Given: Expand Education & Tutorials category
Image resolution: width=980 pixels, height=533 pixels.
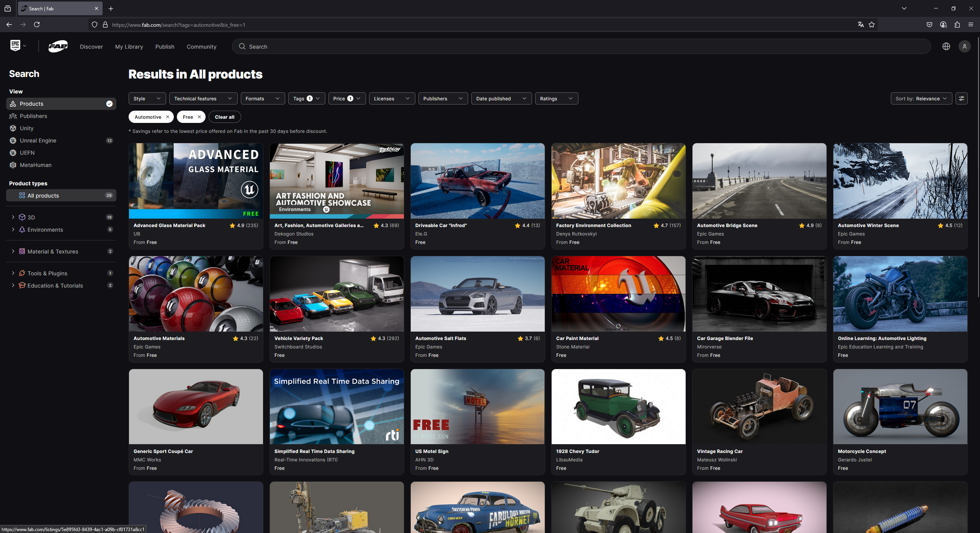Looking at the screenshot, I should pyautogui.click(x=13, y=285).
